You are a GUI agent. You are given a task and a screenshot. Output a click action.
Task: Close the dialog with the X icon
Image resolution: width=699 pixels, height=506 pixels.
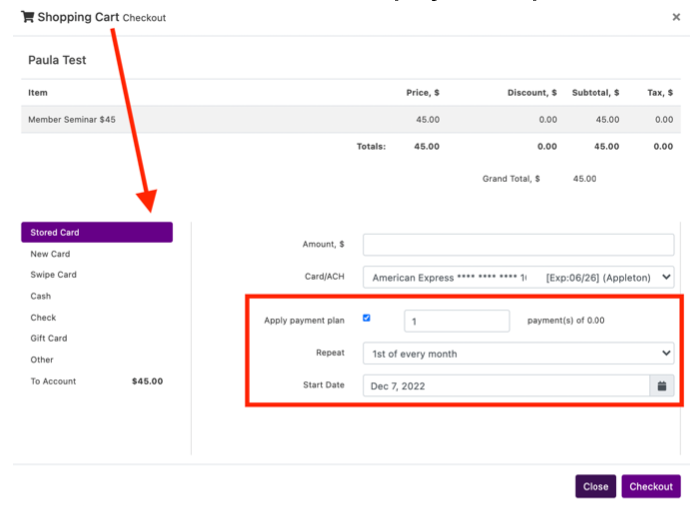coord(676,17)
